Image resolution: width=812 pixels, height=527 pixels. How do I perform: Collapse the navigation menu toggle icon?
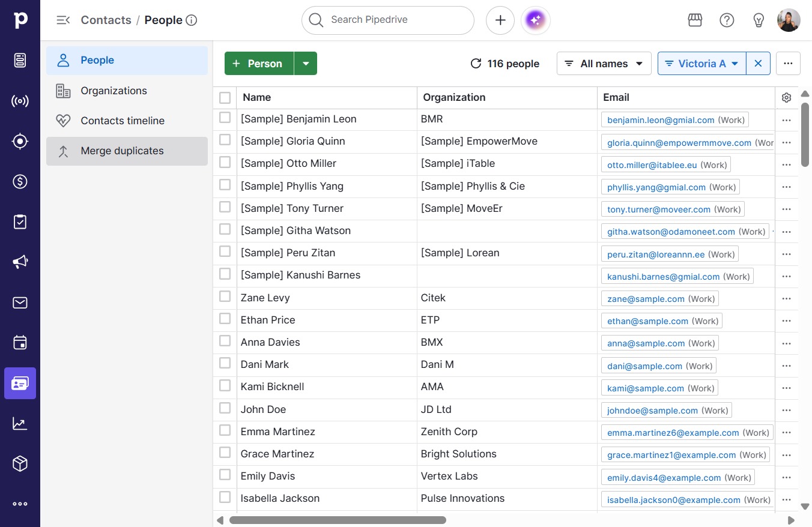63,20
